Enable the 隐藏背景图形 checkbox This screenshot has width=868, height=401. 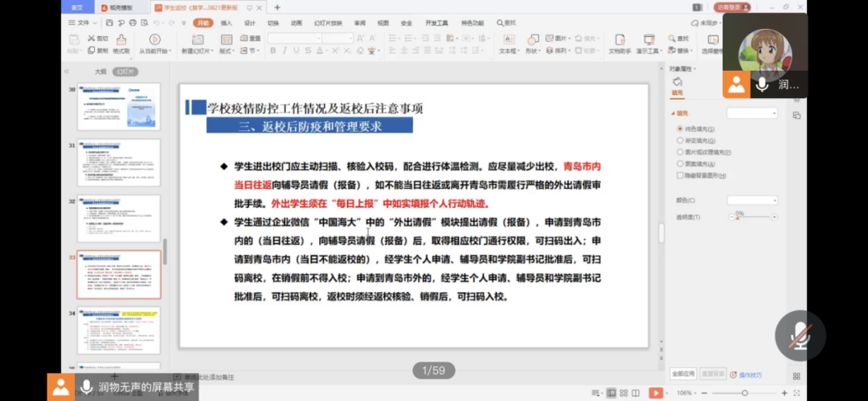(680, 174)
